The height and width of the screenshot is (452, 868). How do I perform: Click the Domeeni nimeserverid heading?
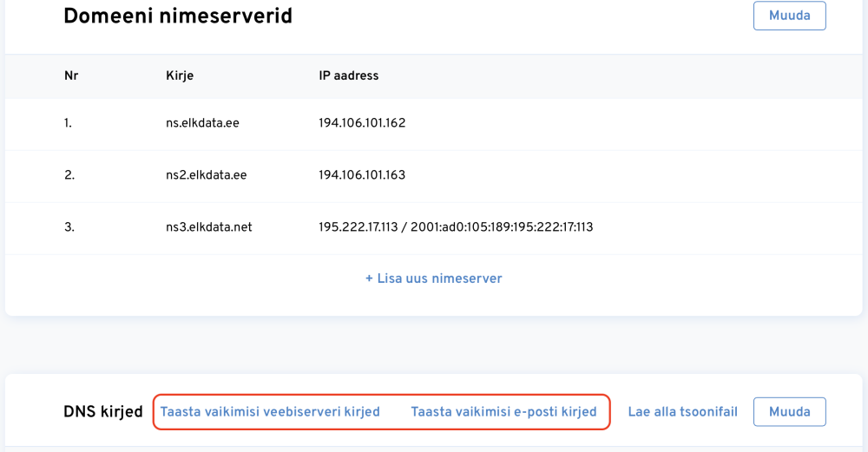[178, 16]
